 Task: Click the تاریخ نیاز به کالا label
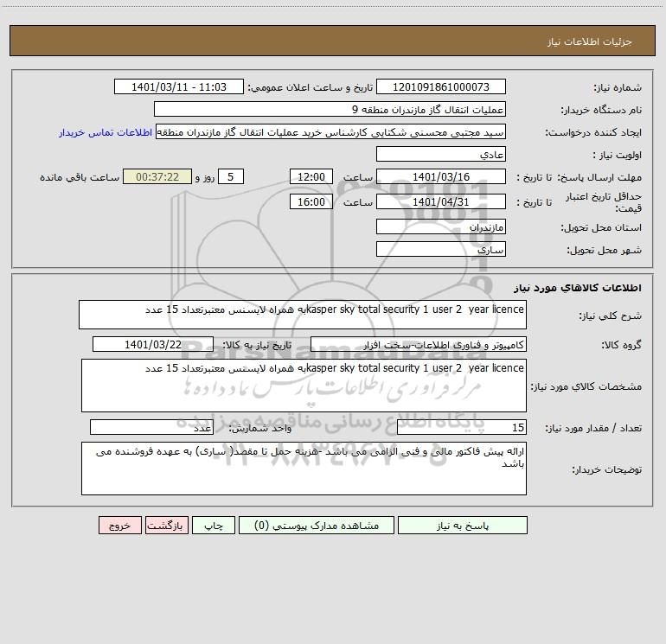coord(257,345)
